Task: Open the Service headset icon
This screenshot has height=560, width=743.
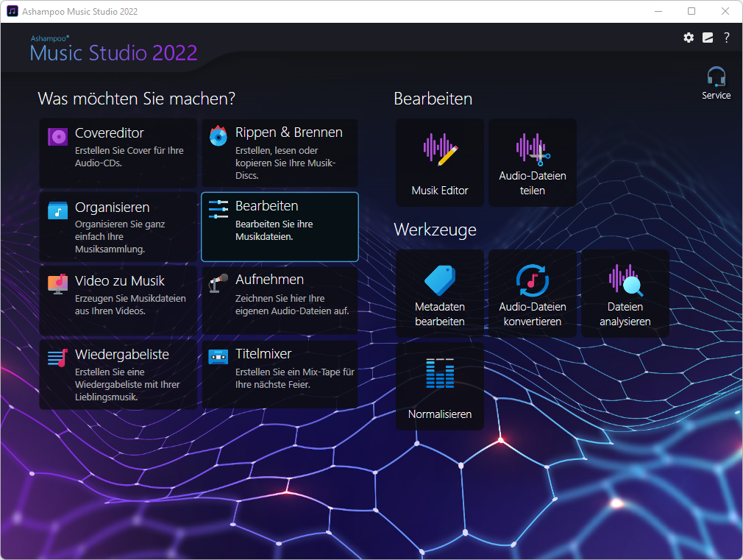Action: click(x=716, y=77)
